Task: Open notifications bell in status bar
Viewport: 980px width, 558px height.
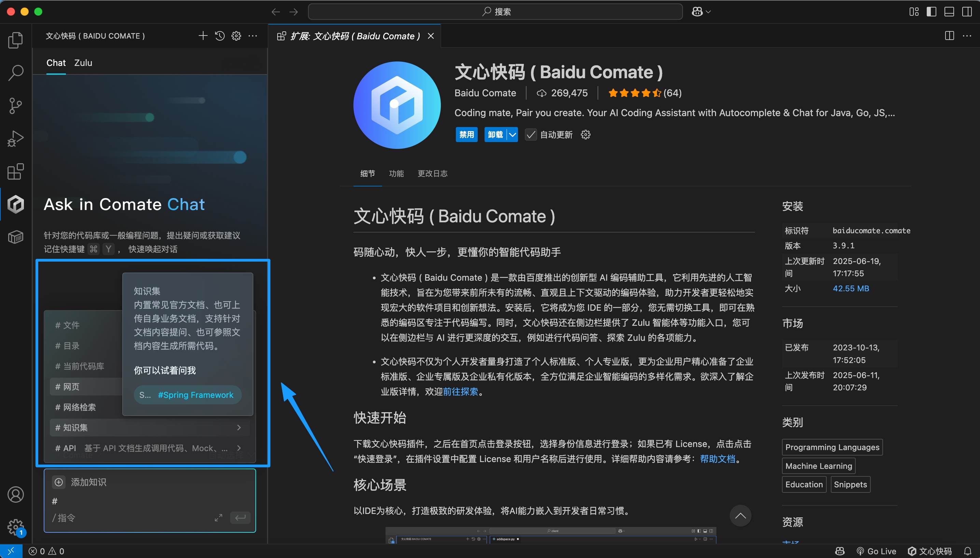Action: click(x=968, y=551)
